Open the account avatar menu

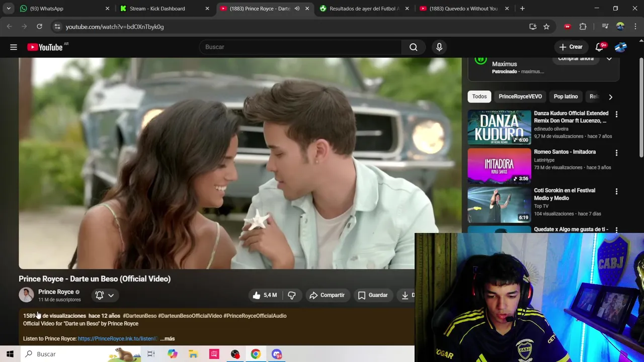621,47
